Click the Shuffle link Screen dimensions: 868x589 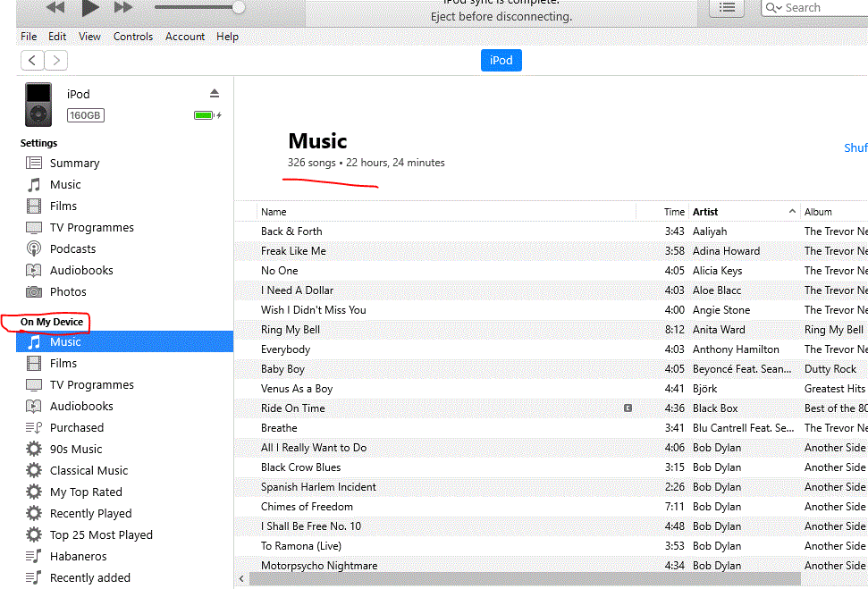click(x=855, y=147)
